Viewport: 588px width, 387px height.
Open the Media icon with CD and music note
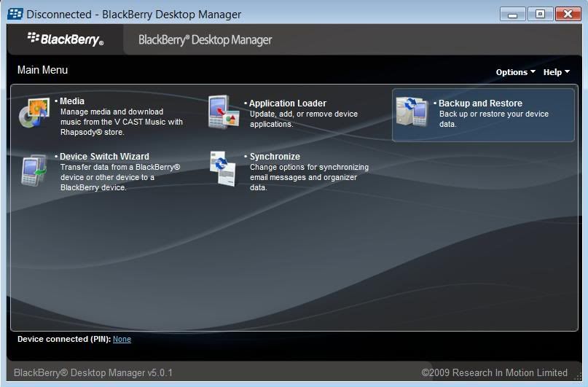34,112
